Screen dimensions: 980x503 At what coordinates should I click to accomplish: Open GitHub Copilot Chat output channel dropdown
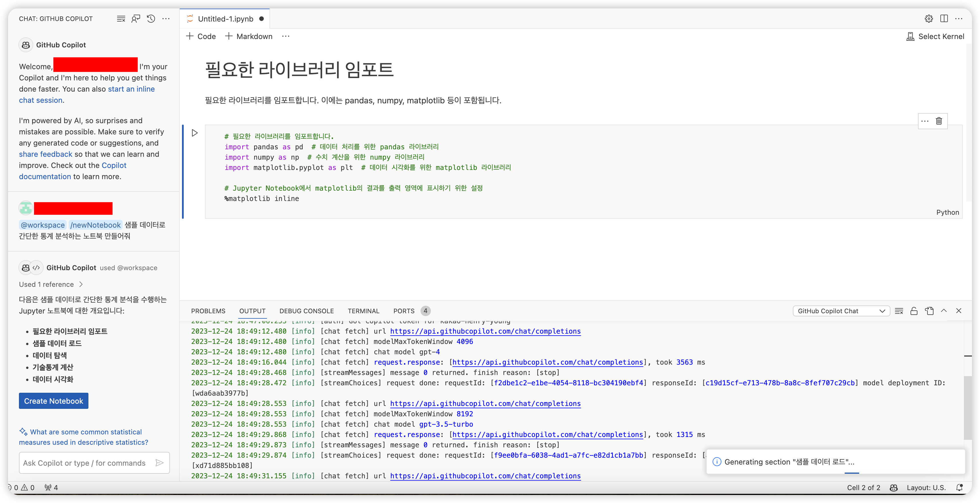click(x=841, y=311)
